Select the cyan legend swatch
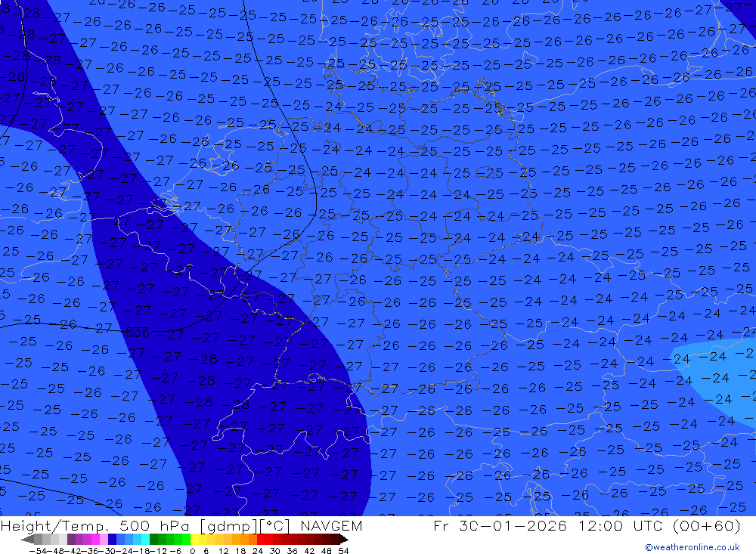 [x=145, y=539]
